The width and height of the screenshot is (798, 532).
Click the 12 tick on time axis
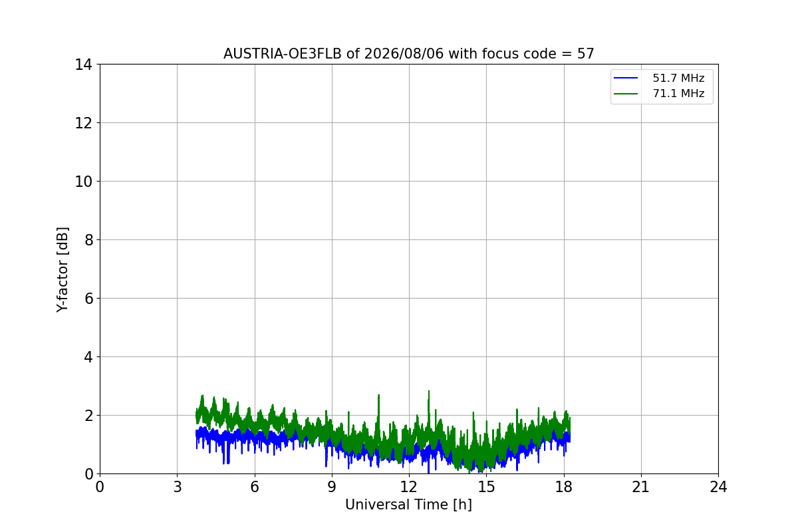point(408,487)
